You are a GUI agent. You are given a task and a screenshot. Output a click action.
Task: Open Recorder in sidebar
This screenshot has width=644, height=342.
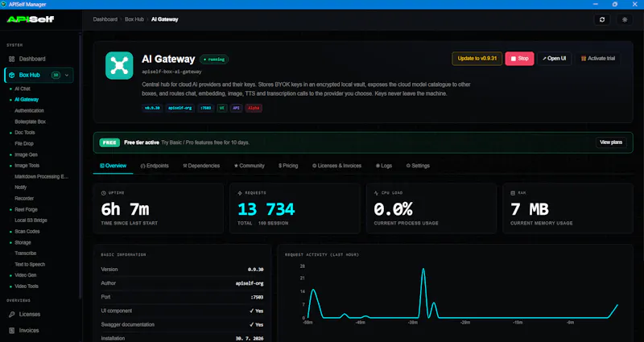coord(24,198)
